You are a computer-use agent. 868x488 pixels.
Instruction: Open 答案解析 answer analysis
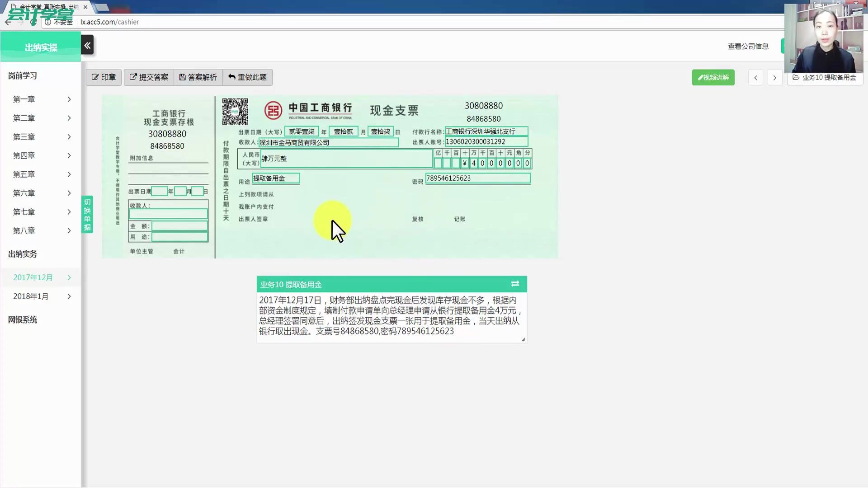click(x=198, y=77)
